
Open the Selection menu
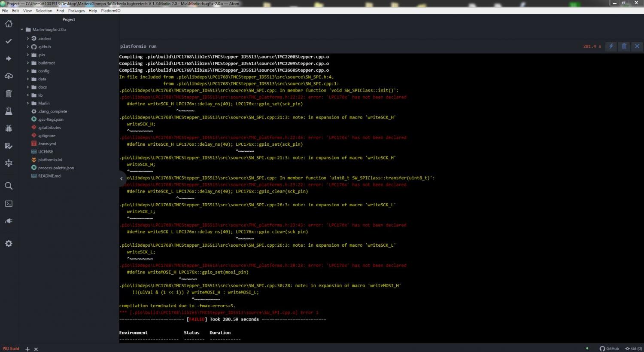click(44, 11)
